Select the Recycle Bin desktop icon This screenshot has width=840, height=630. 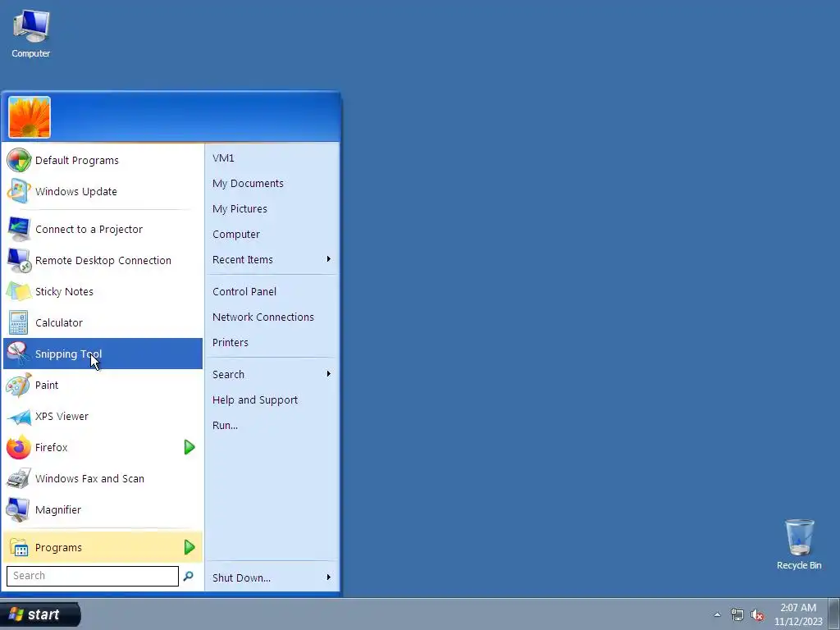[799, 545]
